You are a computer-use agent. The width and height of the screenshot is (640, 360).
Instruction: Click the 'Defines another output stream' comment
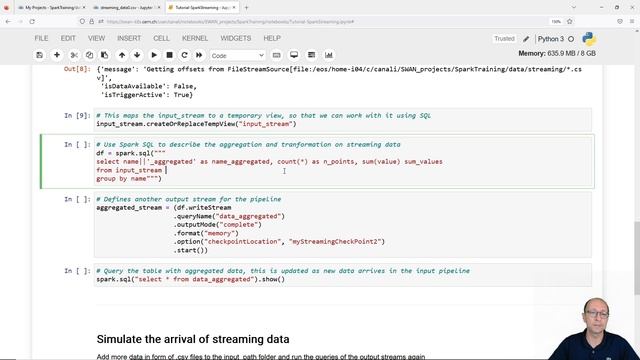pos(189,199)
